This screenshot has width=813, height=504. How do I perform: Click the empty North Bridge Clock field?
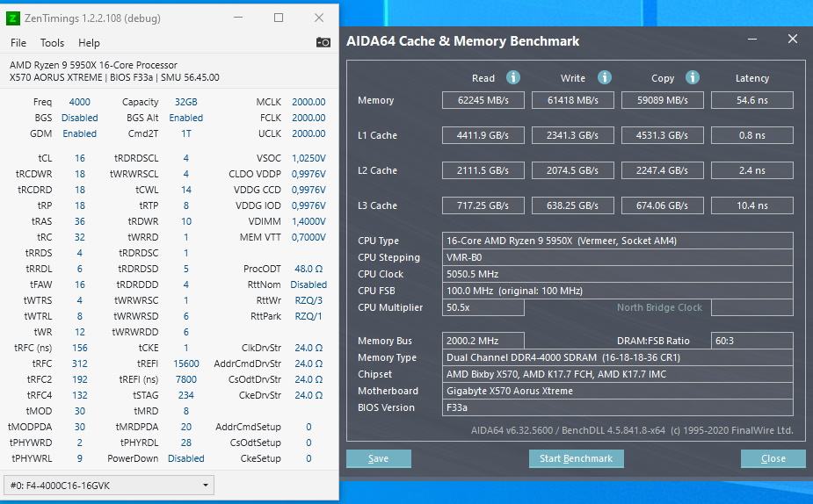752,307
